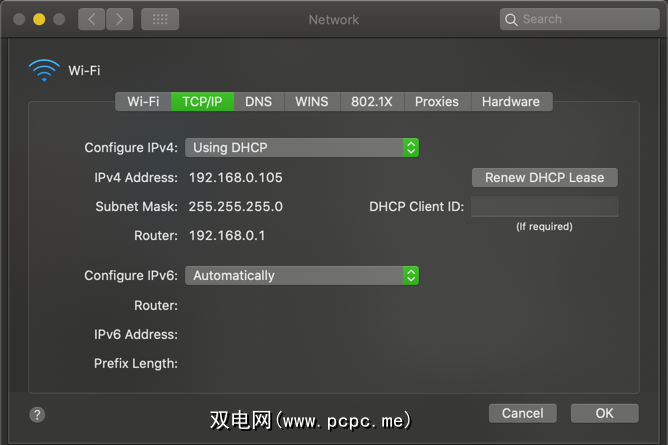Switch to the Hardware tab
The width and height of the screenshot is (668, 445).
(x=510, y=101)
